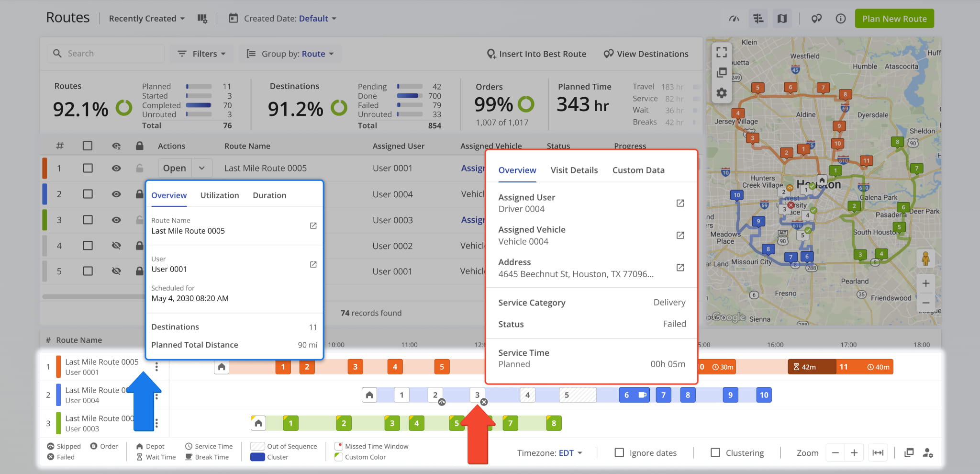Click Insert Into Best Route

click(536, 54)
